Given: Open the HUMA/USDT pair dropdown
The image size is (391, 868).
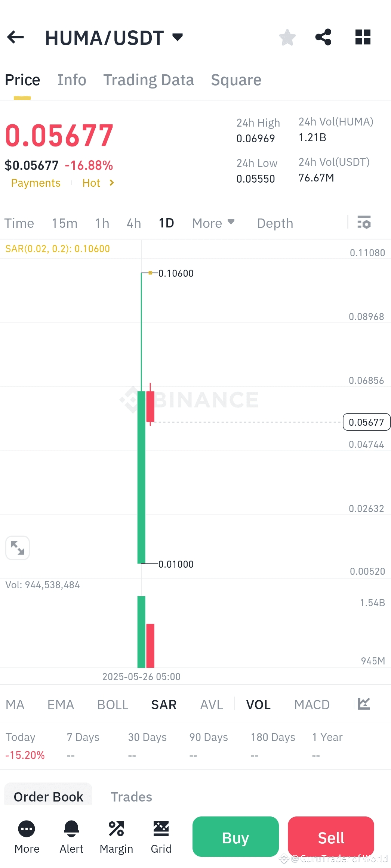Looking at the screenshot, I should (178, 37).
